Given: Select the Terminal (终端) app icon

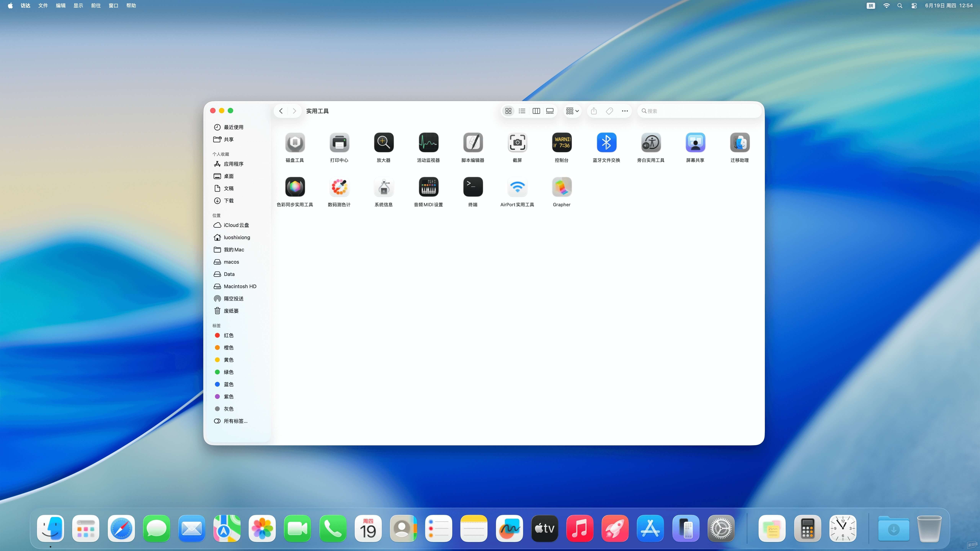Looking at the screenshot, I should pos(473,187).
